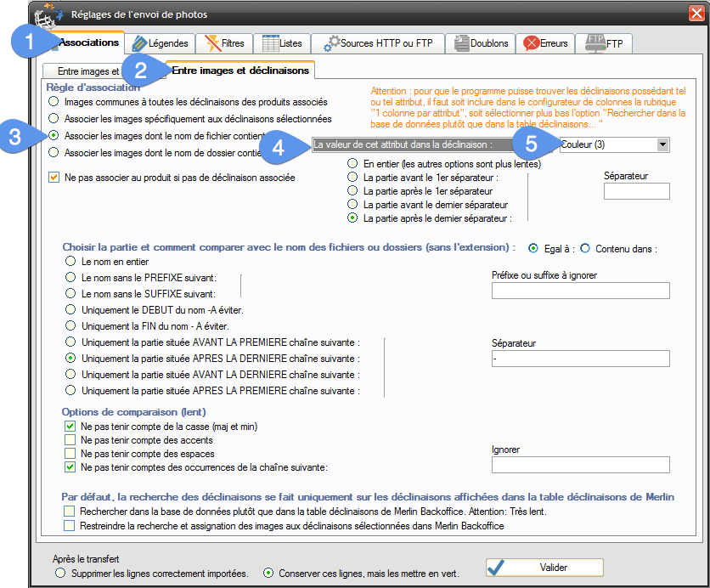710x588 pixels.
Task: Click the FTP tab icon
Action: click(x=594, y=42)
